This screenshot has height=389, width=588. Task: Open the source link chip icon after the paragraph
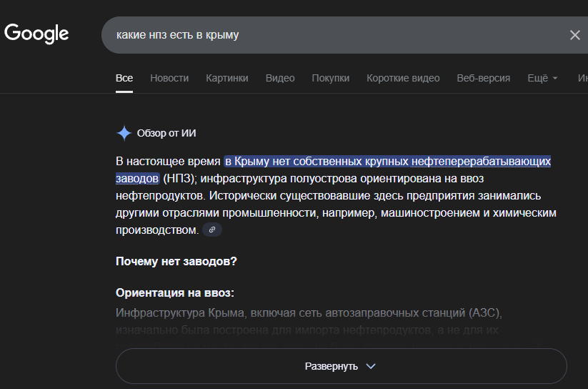pos(212,230)
